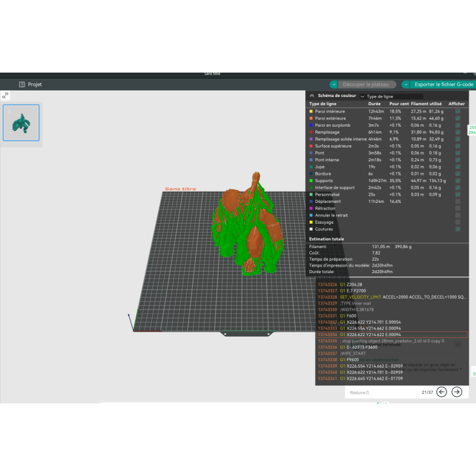Screen dimensions: 476x476
Task: Open dropdown arrow beside Découper le plateau
Action: 334,84
